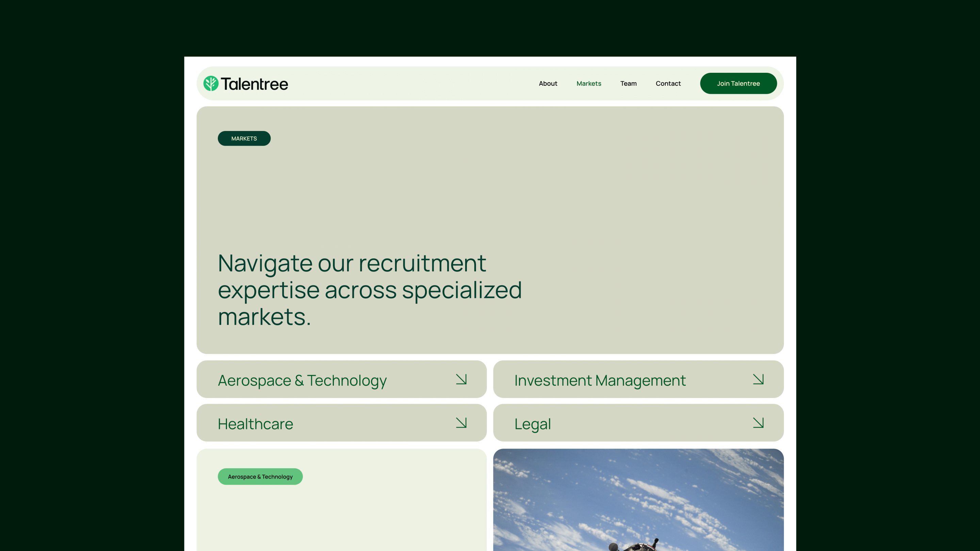Click the MARKETS badge label

[244, 138]
